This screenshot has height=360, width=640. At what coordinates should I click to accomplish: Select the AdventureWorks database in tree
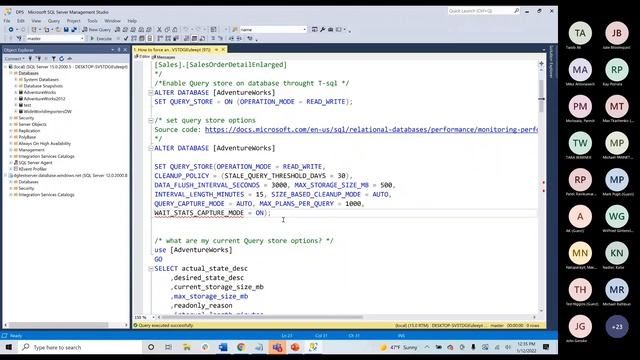(40, 92)
